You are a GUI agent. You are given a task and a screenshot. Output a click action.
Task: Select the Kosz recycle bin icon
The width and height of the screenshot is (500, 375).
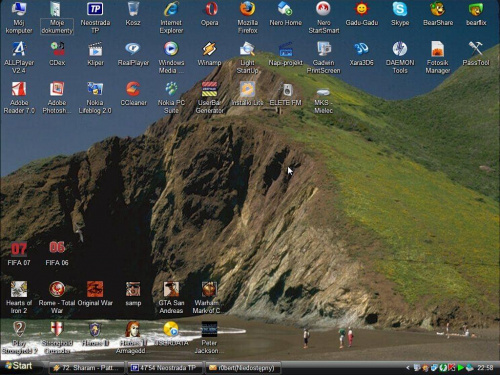[133, 15]
